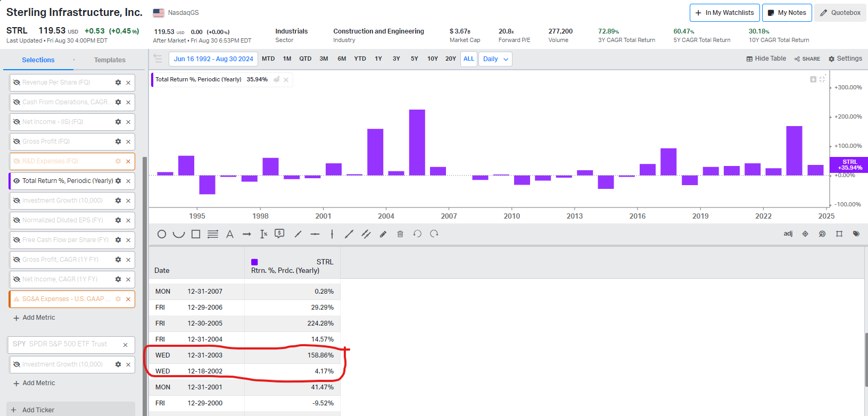Select the ALL time range

pyautogui.click(x=469, y=59)
